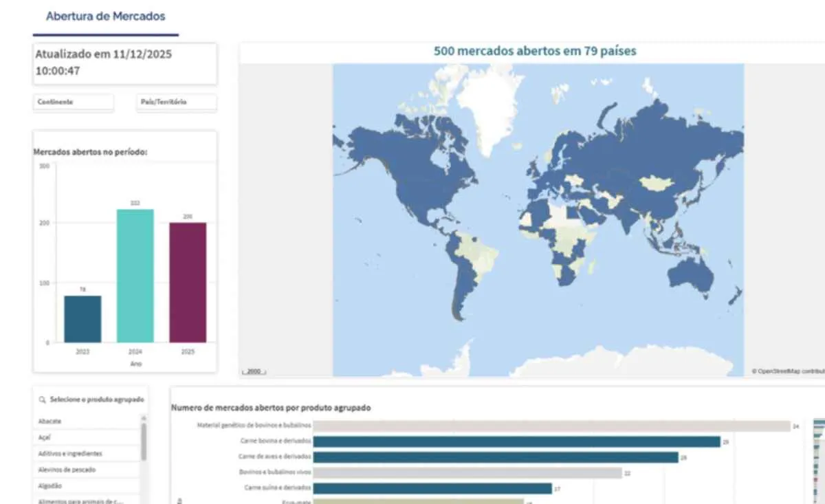The image size is (825, 504).
Task: Open the Continente filter dropdown
Action: click(73, 102)
